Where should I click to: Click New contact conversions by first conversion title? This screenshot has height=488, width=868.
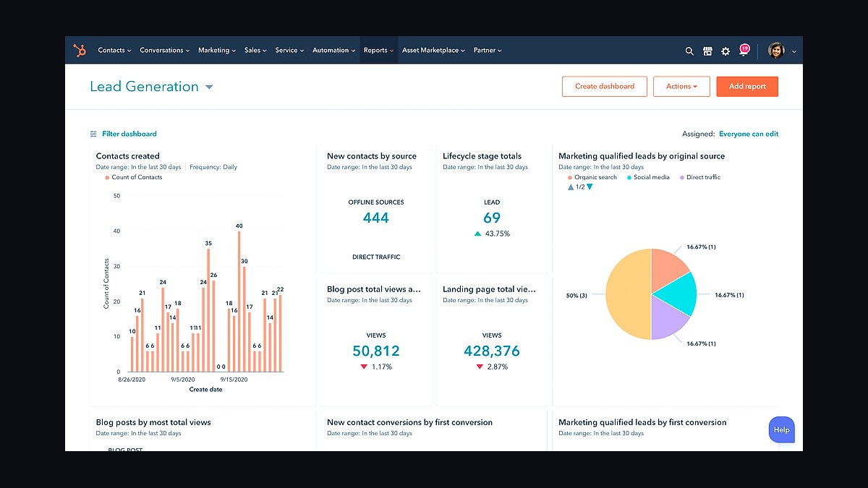pyautogui.click(x=409, y=422)
